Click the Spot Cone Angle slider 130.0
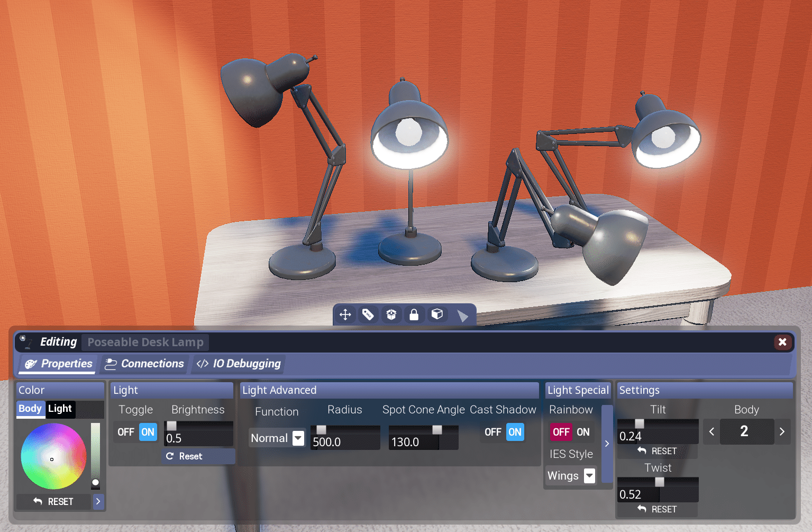This screenshot has width=812, height=532. tap(423, 438)
